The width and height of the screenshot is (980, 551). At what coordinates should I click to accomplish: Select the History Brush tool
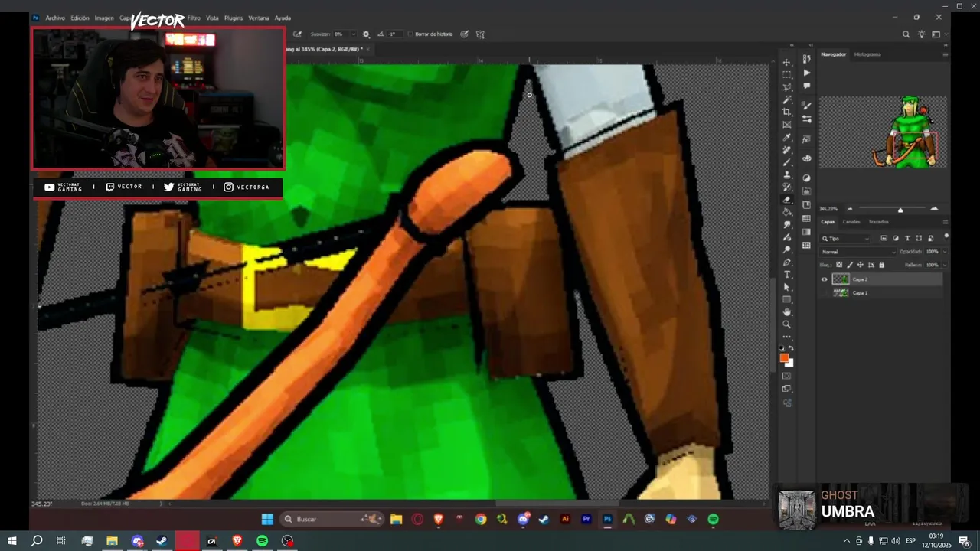point(786,187)
